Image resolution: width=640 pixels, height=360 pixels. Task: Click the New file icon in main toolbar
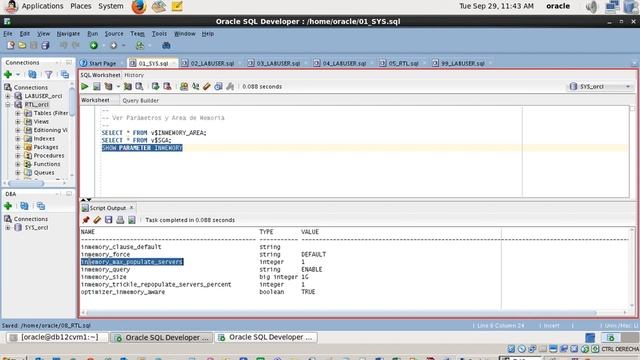[x=11, y=45]
